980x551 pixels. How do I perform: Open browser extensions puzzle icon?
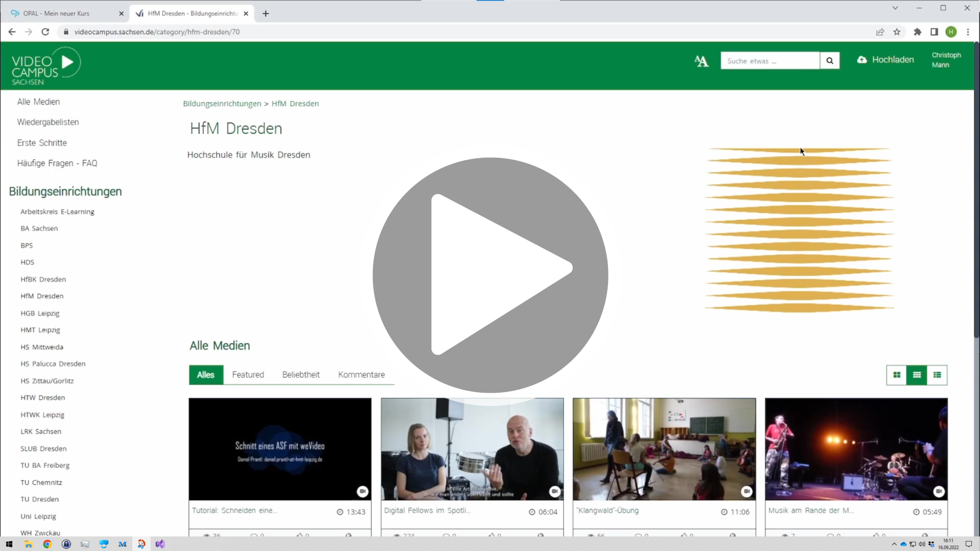pos(917,32)
